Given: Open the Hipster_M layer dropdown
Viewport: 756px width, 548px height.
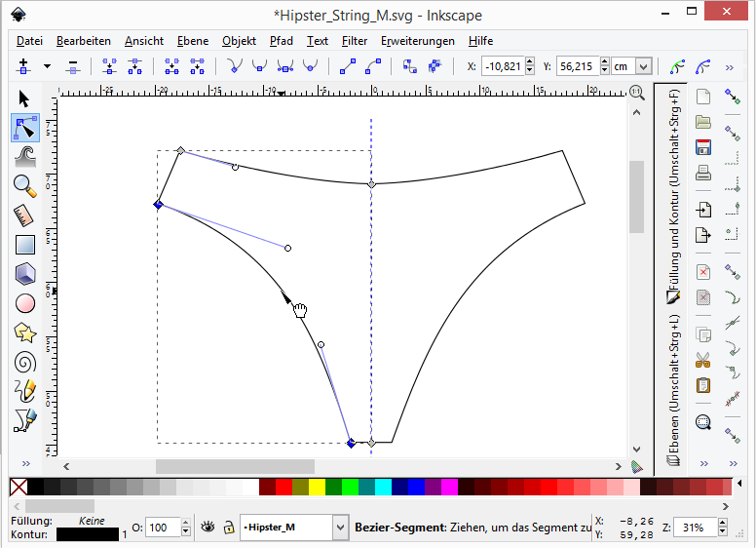Looking at the screenshot, I should click(x=340, y=528).
